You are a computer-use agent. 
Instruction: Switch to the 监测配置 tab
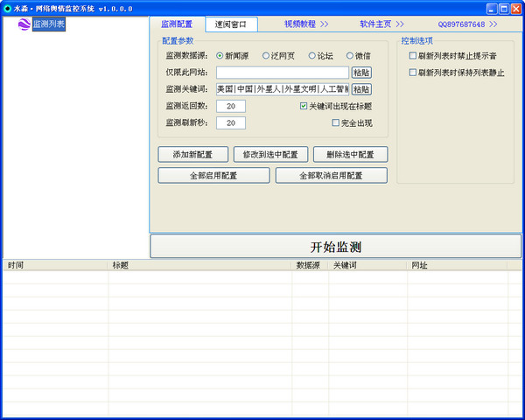click(x=177, y=24)
